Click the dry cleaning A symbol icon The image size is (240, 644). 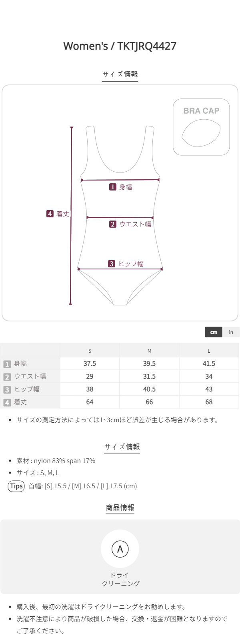click(120, 549)
